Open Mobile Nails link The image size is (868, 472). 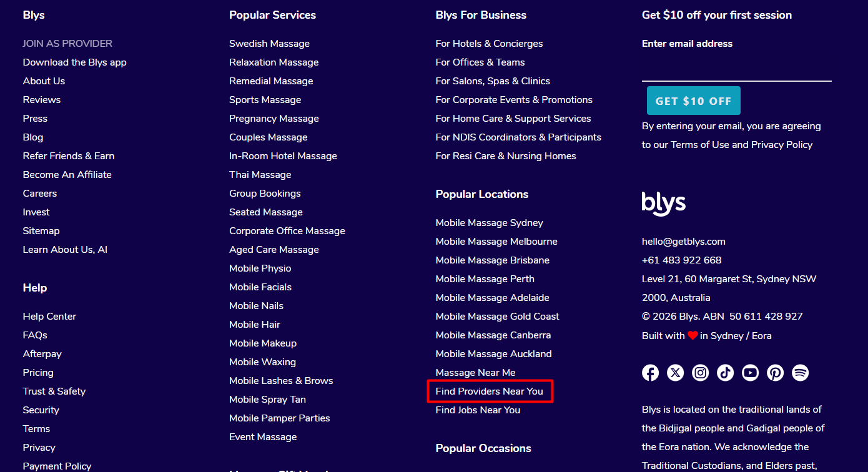tap(257, 306)
